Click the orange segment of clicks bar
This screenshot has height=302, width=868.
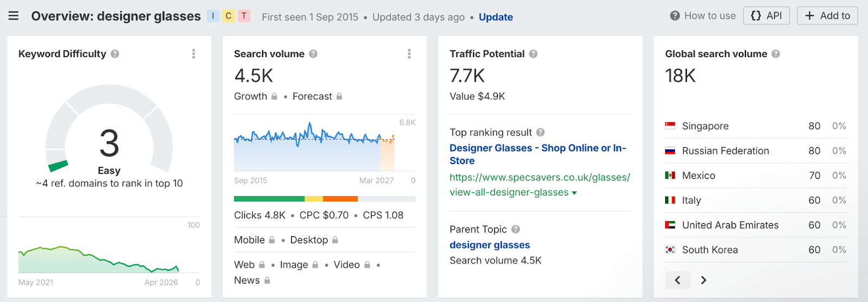point(340,199)
